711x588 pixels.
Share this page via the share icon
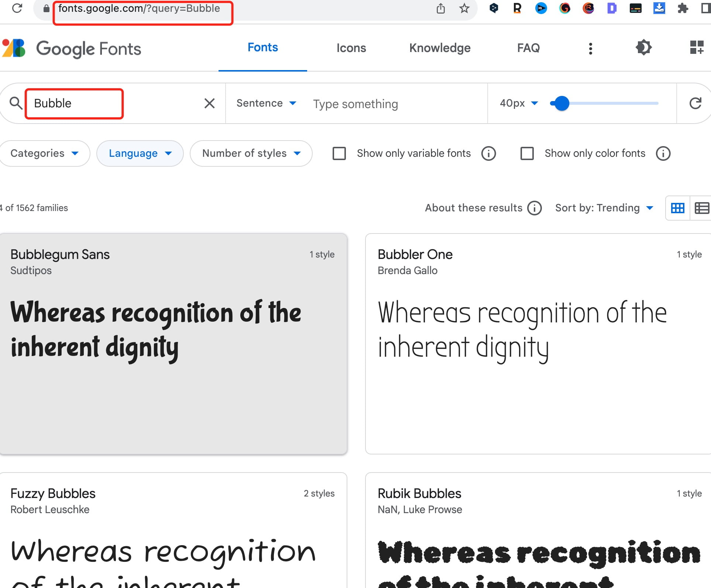coord(440,8)
